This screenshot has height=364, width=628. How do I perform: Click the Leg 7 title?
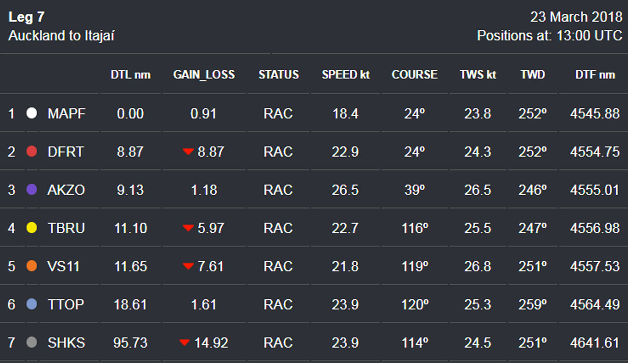click(x=27, y=17)
